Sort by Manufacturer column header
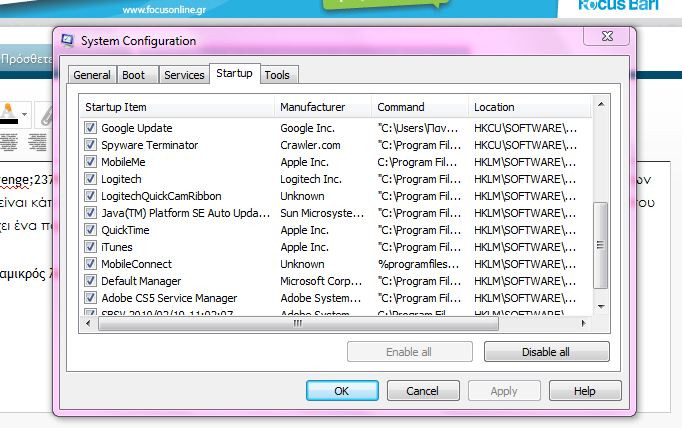The width and height of the screenshot is (682, 428). coord(323,107)
